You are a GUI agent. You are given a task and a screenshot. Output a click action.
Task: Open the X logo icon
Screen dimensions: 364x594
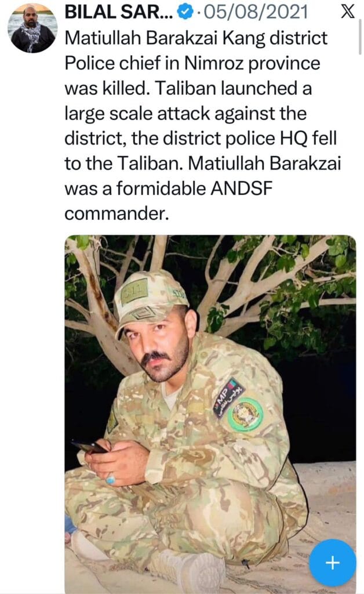(x=347, y=11)
